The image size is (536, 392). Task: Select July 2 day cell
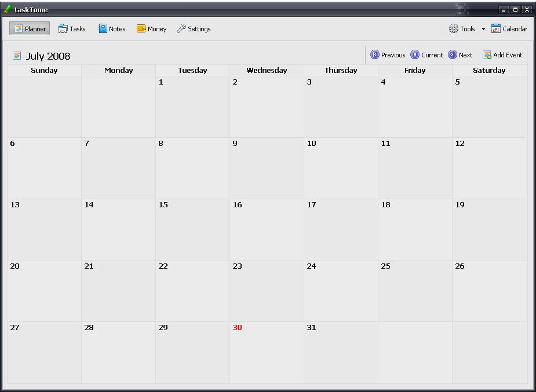tap(267, 107)
